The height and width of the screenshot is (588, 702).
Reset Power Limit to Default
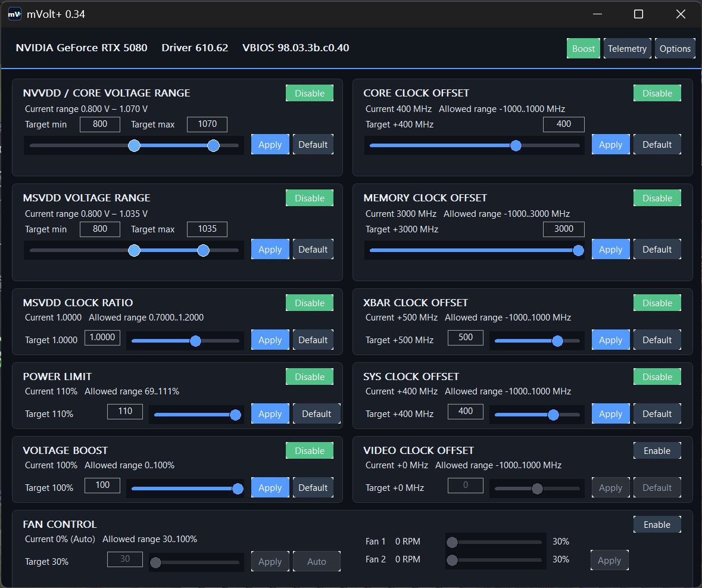point(317,413)
